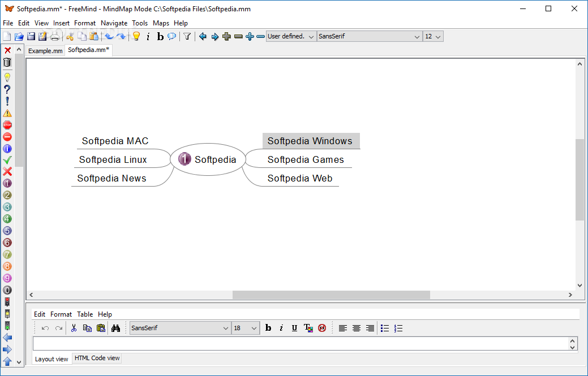Click into the note text input field
Image resolution: width=588 pixels, height=376 pixels.
(x=301, y=343)
